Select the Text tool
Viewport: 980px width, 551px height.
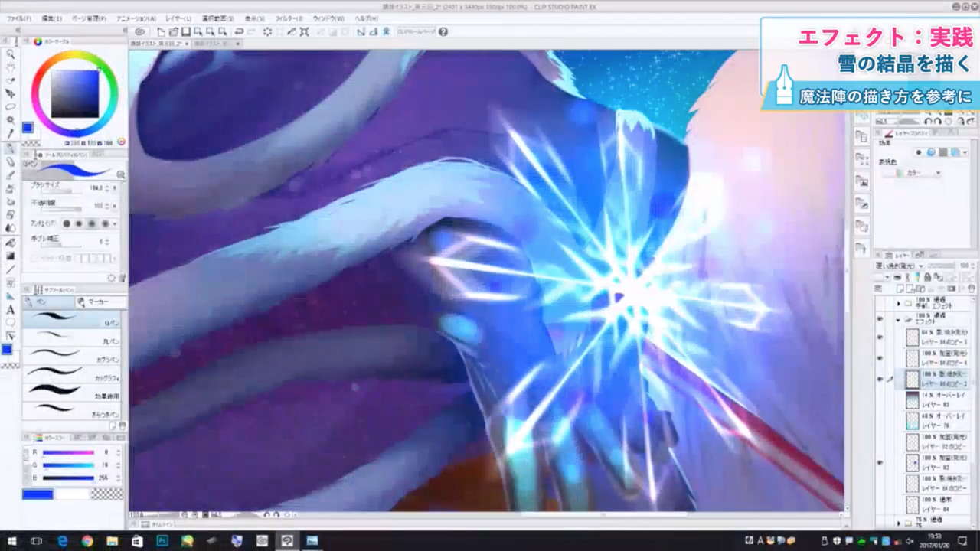click(x=11, y=310)
